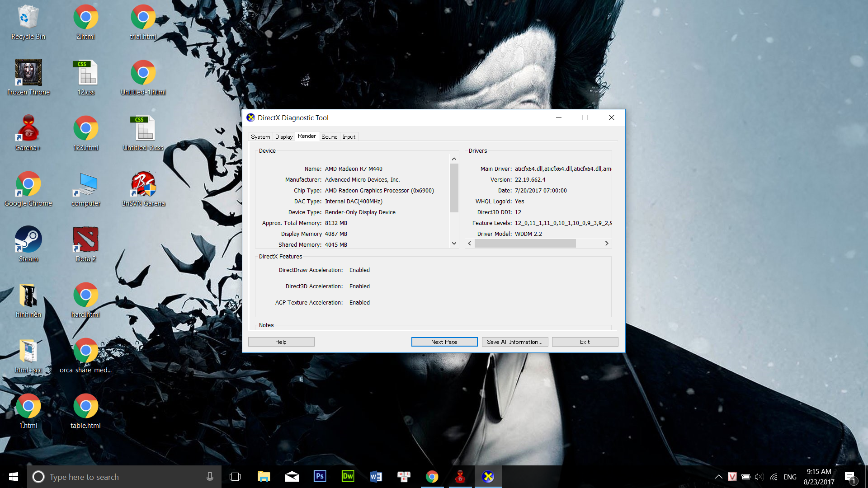
Task: Click Device panel scroll down arrow
Action: pos(454,243)
